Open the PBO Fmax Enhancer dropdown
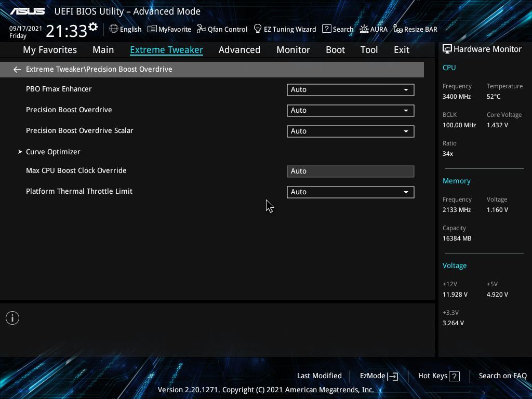Screen dimensions: 532x399 click(x=351, y=90)
